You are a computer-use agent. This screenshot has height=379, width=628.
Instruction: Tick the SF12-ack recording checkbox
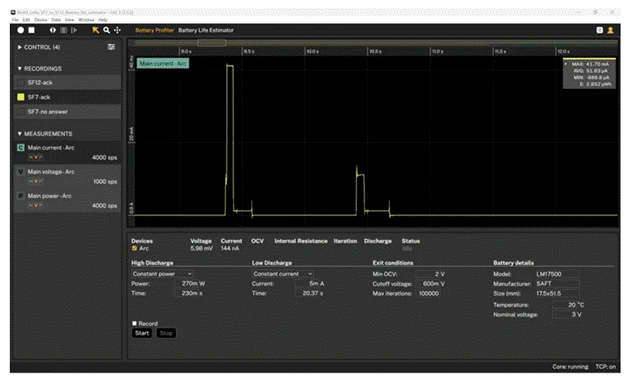[21, 83]
